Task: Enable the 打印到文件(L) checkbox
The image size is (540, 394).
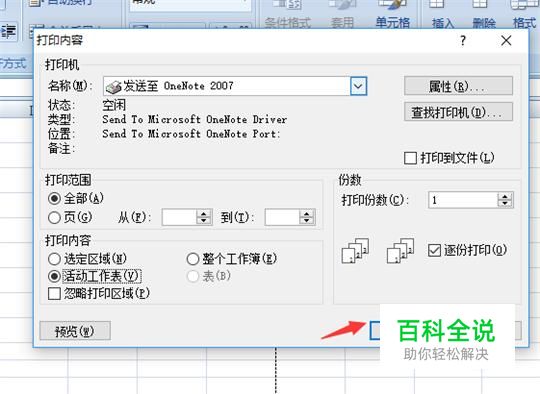Action: coord(410,158)
